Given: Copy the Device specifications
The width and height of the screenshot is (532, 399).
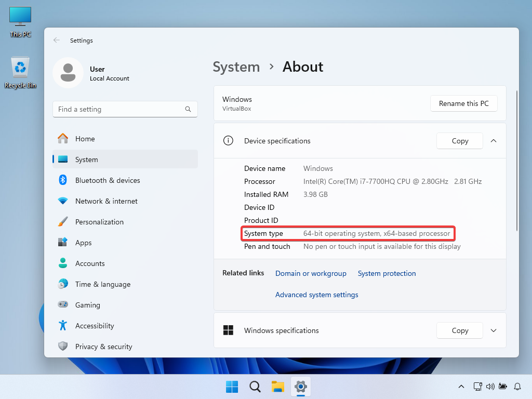Looking at the screenshot, I should [x=460, y=141].
